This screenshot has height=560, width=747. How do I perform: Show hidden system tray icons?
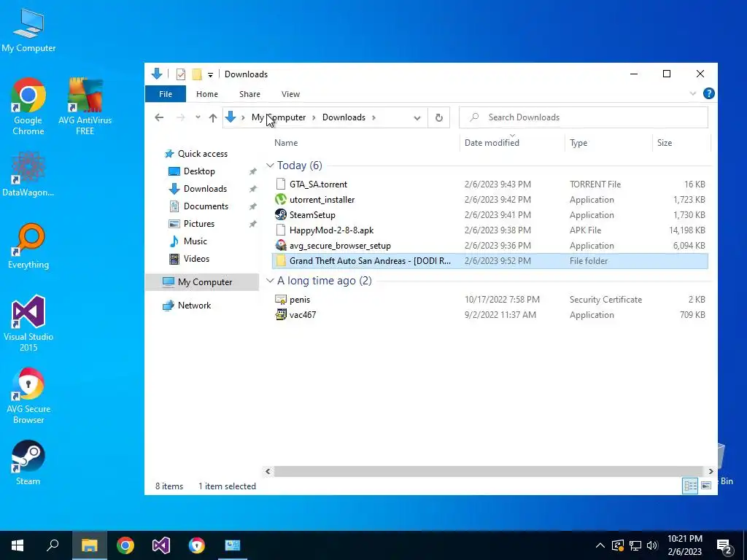click(600, 545)
